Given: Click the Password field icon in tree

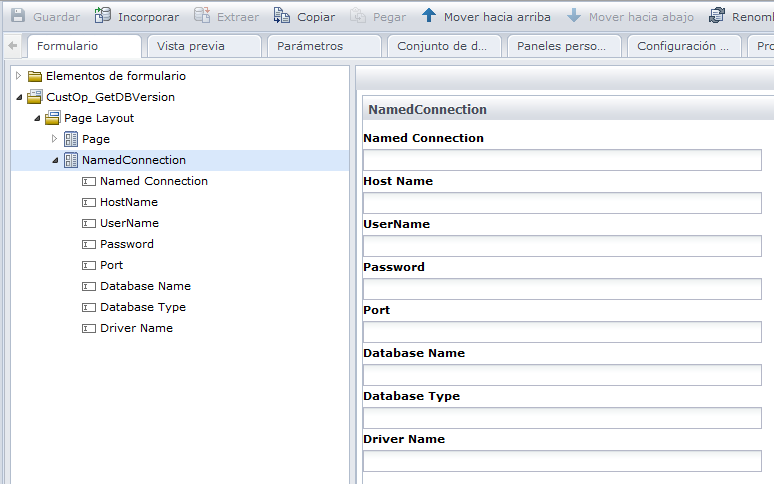Looking at the screenshot, I should click(89, 244).
